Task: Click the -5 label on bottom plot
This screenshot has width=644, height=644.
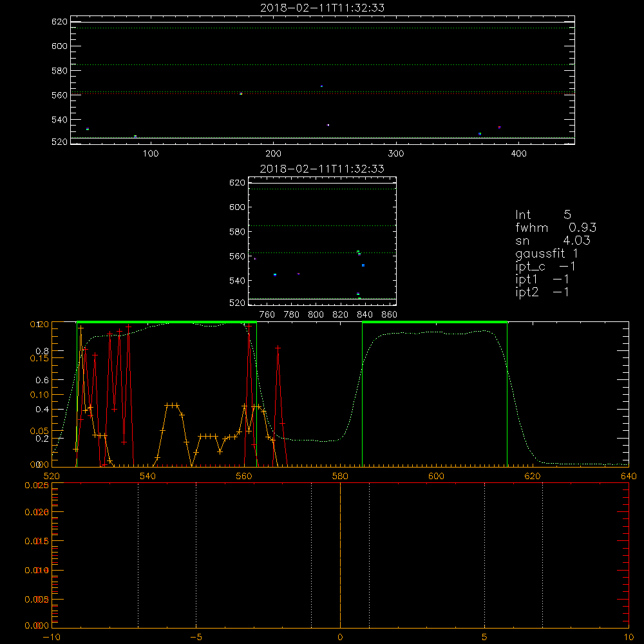Action: point(196,638)
